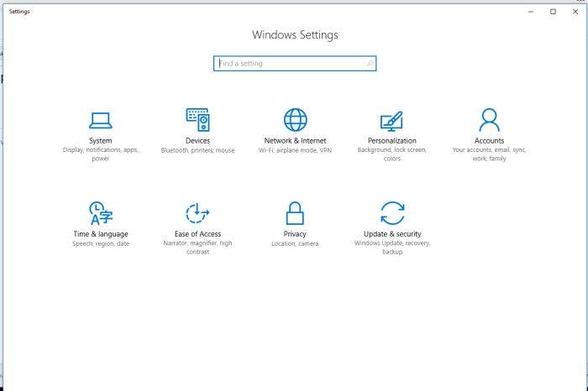Click the 'Windows Settings' heading
The width and height of the screenshot is (588, 391).
(295, 35)
